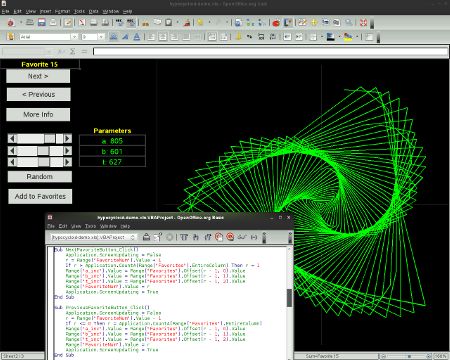The height and width of the screenshot is (360, 450).
Task: Click the Paste clipboard icon
Action: click(169, 23)
